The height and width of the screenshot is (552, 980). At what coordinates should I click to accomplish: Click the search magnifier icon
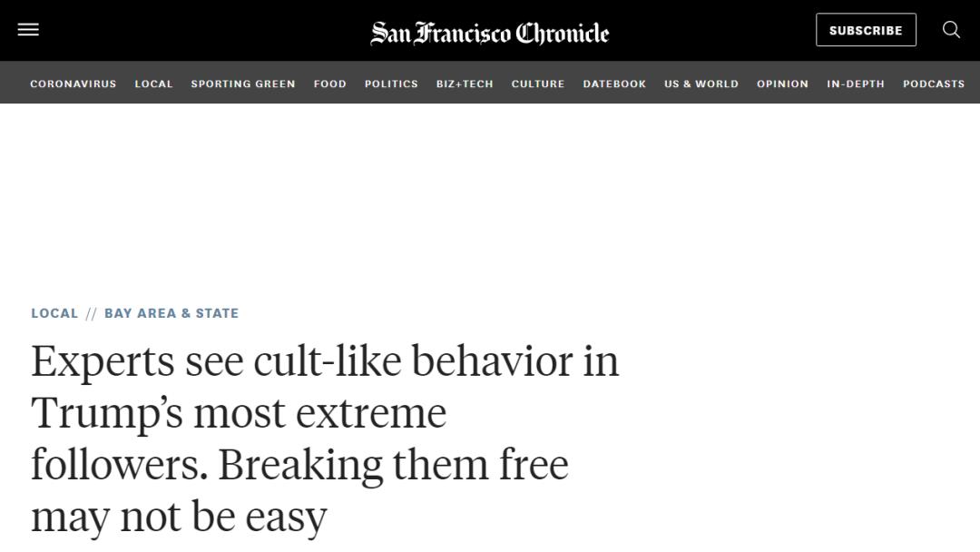(x=951, y=29)
